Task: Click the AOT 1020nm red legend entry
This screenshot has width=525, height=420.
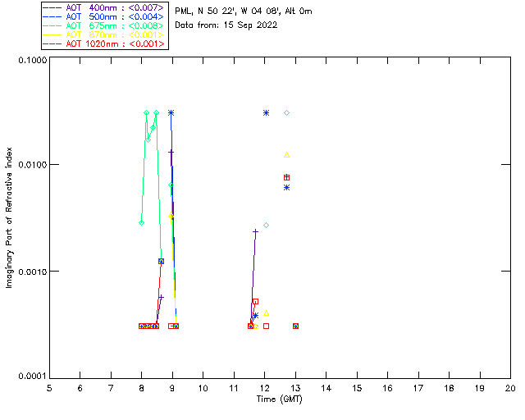Action: point(104,43)
